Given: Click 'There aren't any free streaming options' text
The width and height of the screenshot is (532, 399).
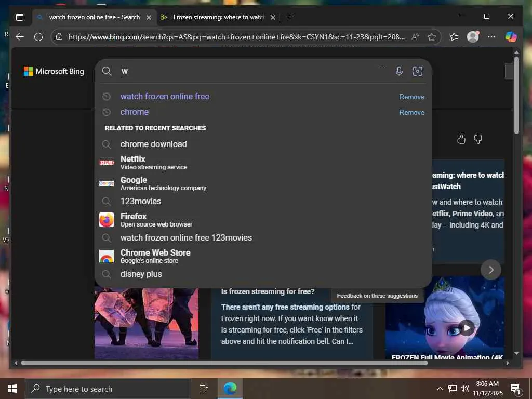Looking at the screenshot, I should 285,307.
